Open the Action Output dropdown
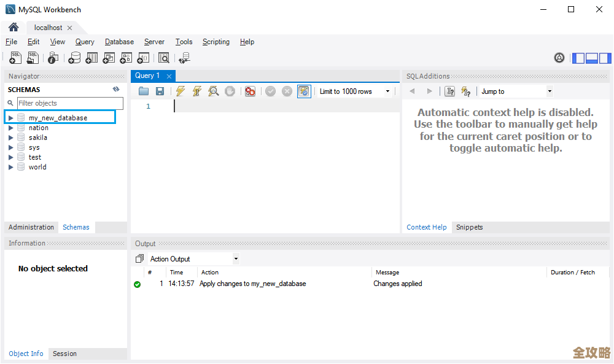The height and width of the screenshot is (364, 614). pos(236,259)
